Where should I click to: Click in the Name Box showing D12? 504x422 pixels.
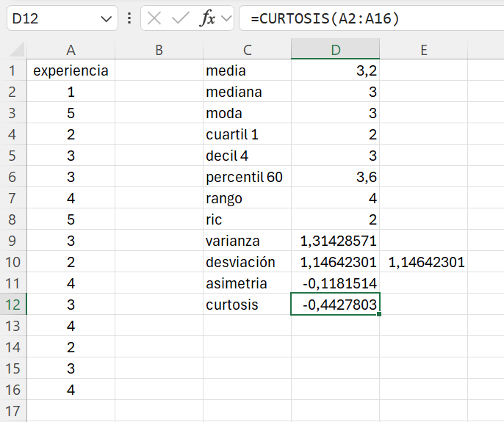(x=51, y=18)
